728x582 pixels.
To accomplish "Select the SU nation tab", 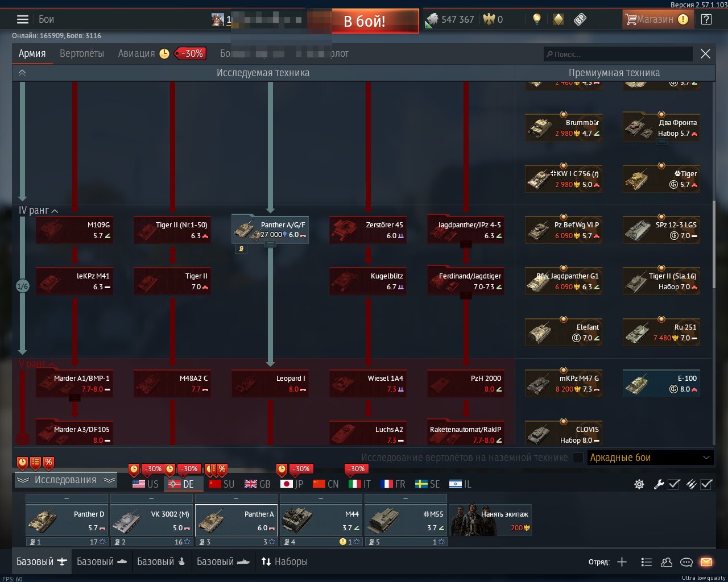I will coord(222,484).
